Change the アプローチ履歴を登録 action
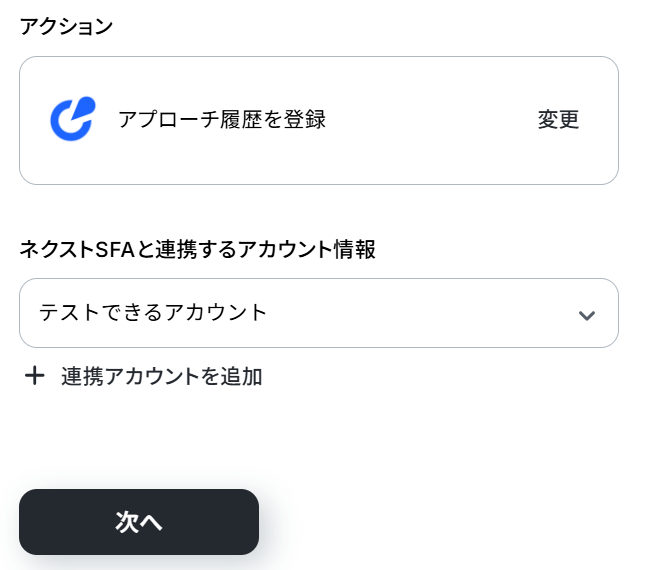Image resolution: width=648 pixels, height=570 pixels. (x=558, y=120)
